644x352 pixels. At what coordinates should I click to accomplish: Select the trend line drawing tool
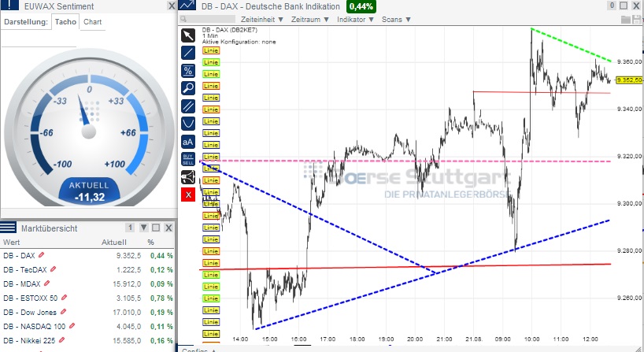point(188,53)
